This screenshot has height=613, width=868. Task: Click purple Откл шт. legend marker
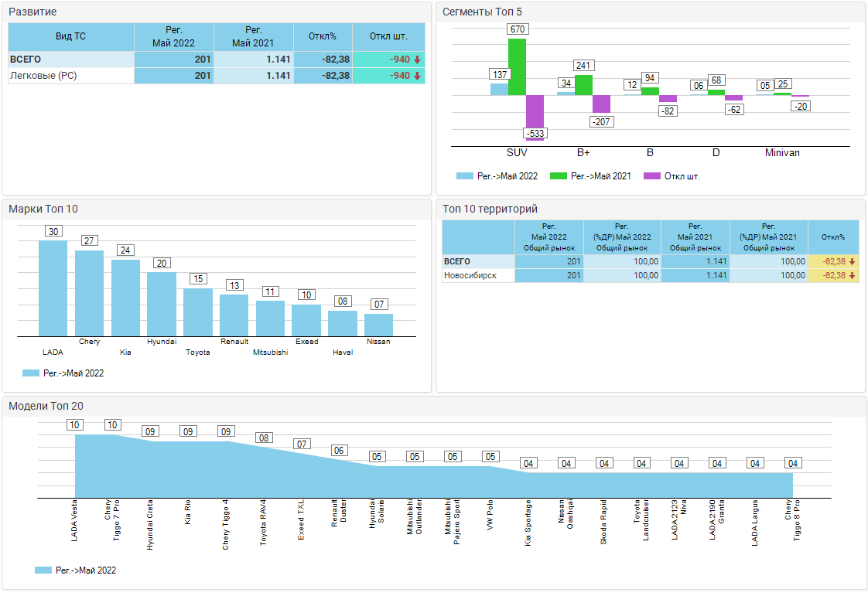click(x=652, y=176)
